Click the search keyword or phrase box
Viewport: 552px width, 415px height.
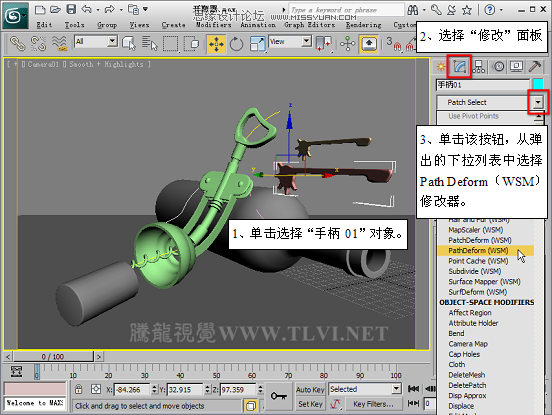[x=346, y=10]
